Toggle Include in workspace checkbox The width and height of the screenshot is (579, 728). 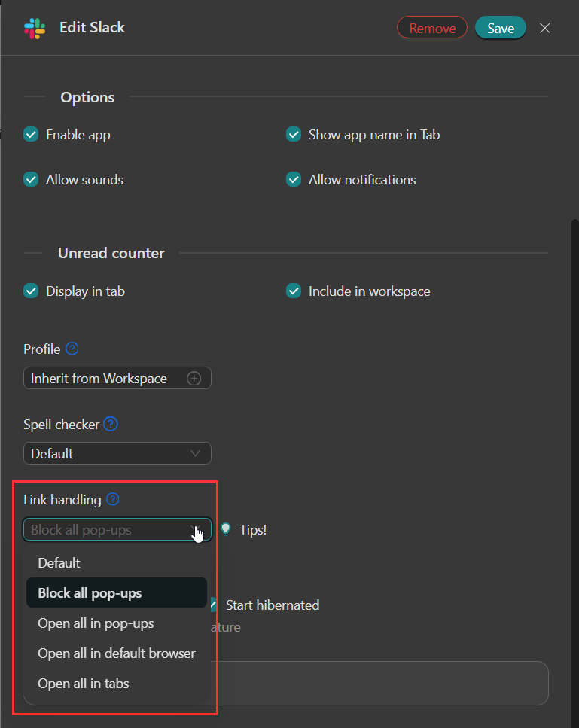click(294, 291)
